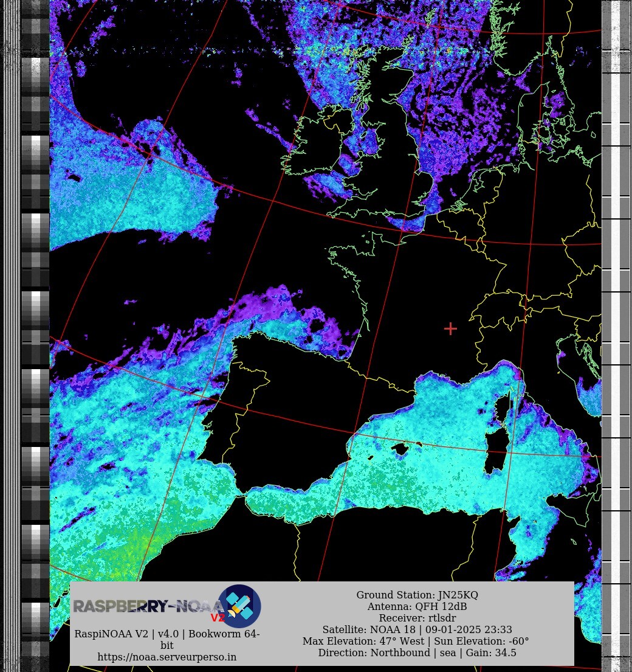Click the red V2 badge on logo
The image size is (632, 672).
218,618
